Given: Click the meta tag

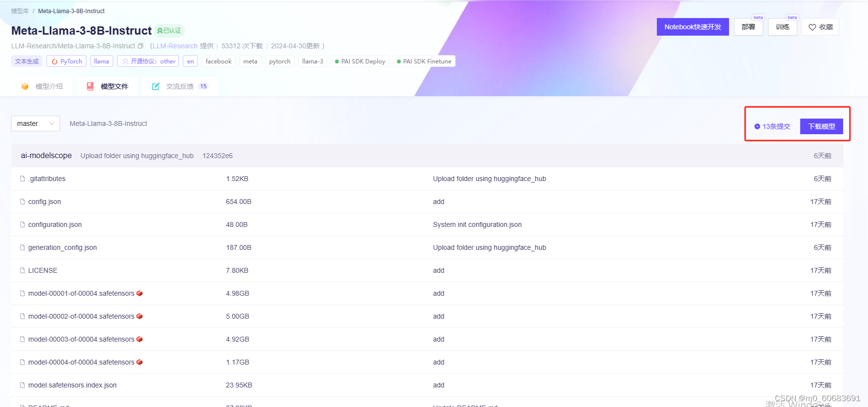Looking at the screenshot, I should tap(250, 61).
